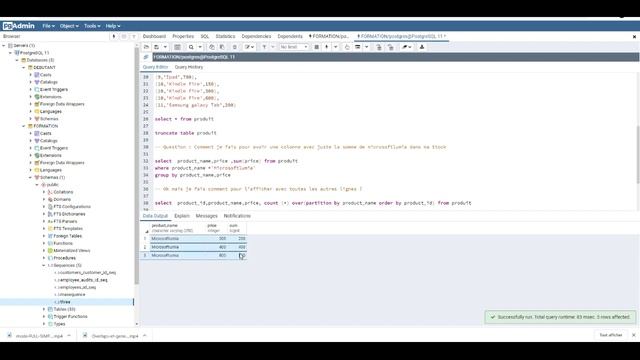Click the connection status icon left of FORMATION/postgres bar
Image resolution: width=640 pixels, height=360 pixels.
click(x=146, y=57)
